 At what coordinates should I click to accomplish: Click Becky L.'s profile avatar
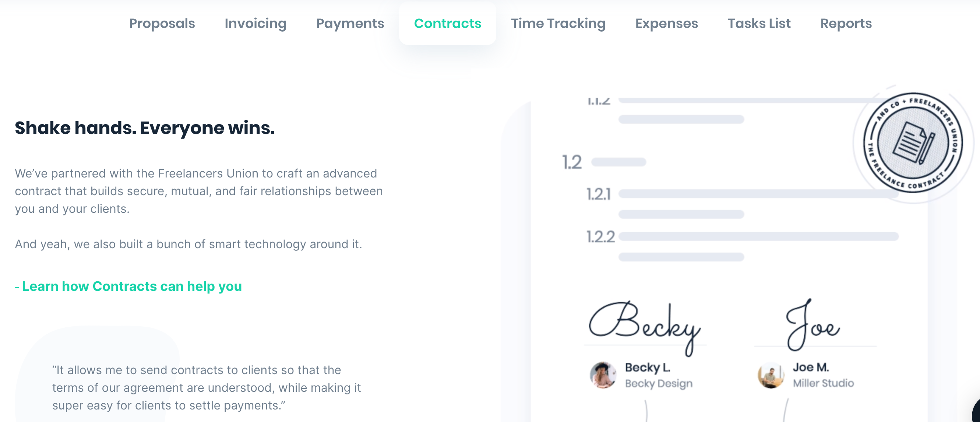click(x=603, y=375)
